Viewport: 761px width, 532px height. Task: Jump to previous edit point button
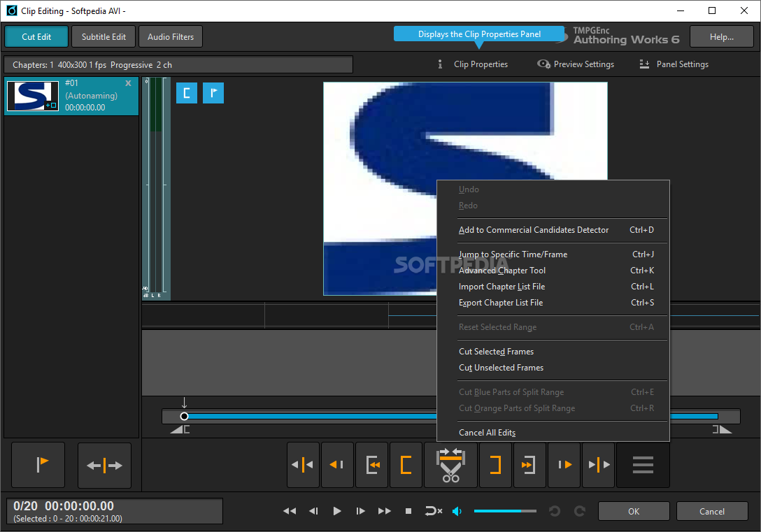tap(303, 465)
